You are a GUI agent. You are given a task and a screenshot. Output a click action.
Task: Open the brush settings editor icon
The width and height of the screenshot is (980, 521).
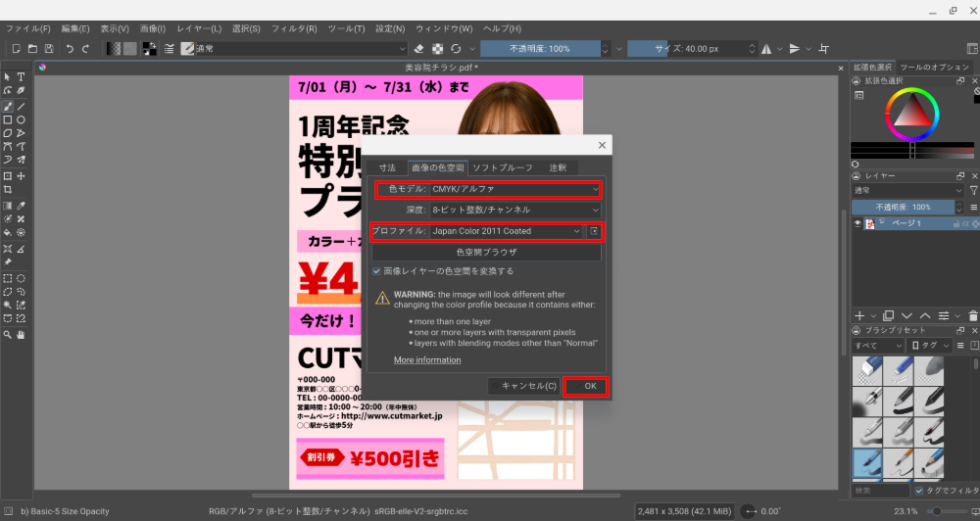pyautogui.click(x=170, y=48)
